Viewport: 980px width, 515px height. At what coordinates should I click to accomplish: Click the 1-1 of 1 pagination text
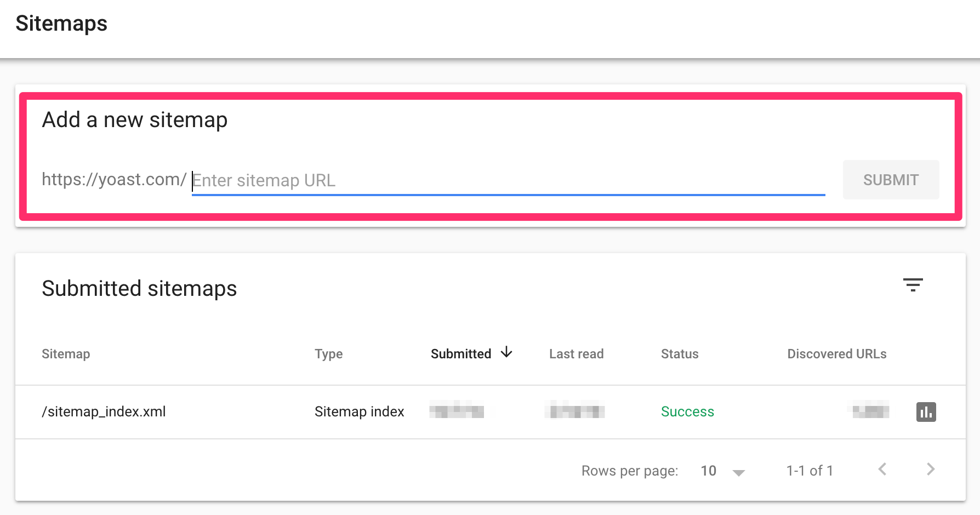pos(810,471)
